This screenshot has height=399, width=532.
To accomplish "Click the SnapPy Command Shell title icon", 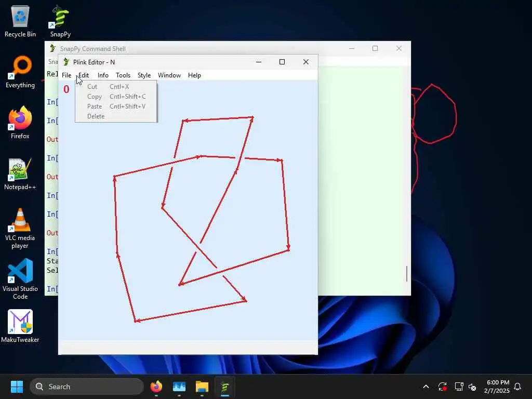I will tap(52, 48).
